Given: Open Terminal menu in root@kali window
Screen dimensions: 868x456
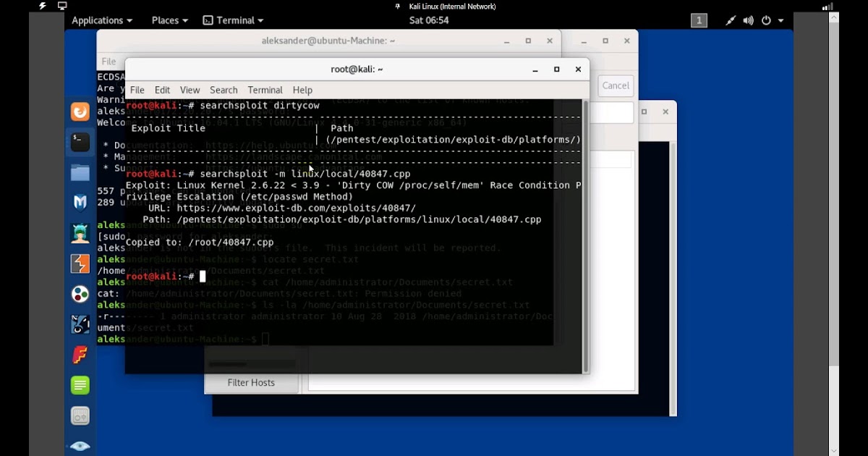Looking at the screenshot, I should click(x=265, y=90).
